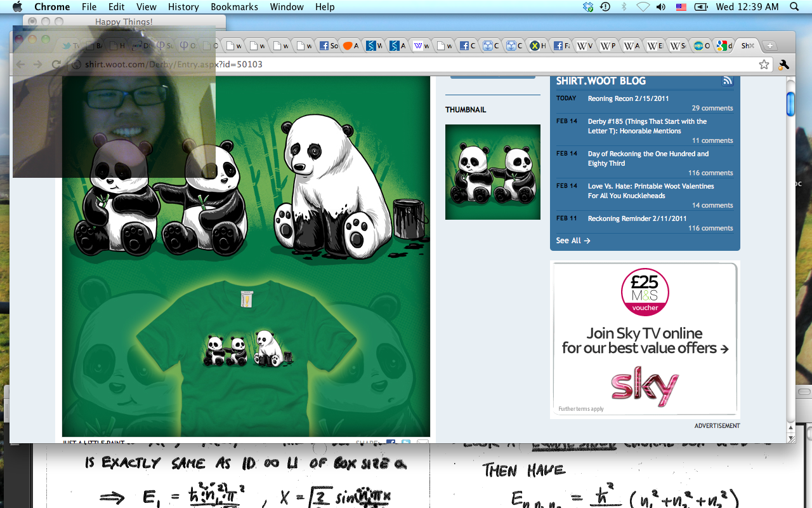This screenshot has height=508, width=812.
Task: Open the Dropbox menu bar icon
Action: 588,7
